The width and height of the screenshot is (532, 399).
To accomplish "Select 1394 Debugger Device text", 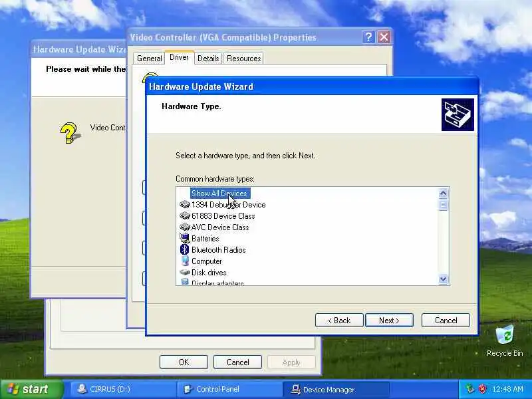I will click(228, 205).
